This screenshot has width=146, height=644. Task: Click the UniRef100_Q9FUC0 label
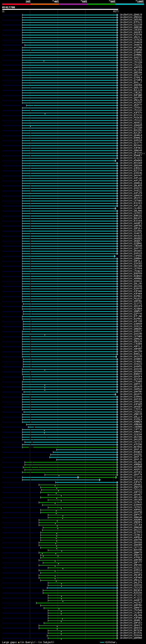pos(131,623)
